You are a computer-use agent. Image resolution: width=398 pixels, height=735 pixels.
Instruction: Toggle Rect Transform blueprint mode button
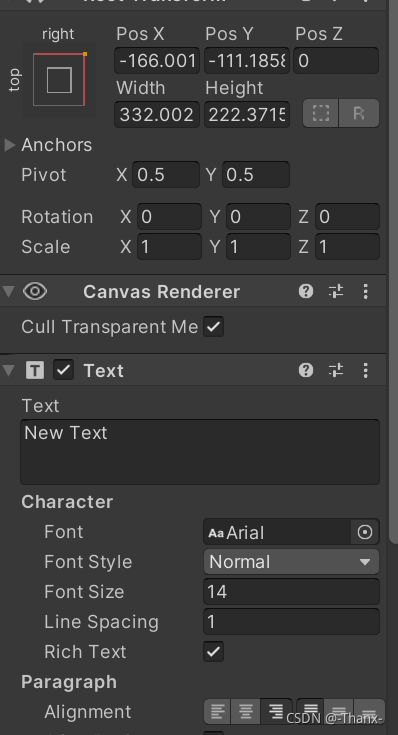[x=321, y=113]
